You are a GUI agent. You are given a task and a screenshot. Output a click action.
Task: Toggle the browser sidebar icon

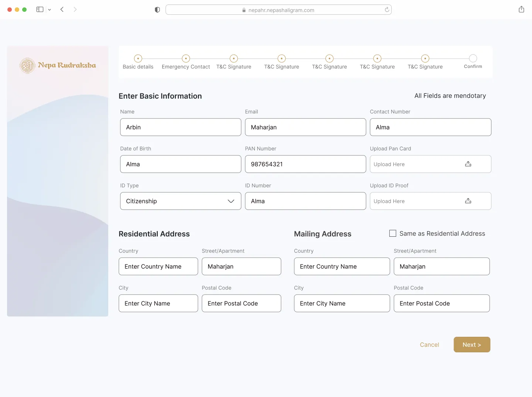coord(40,9)
